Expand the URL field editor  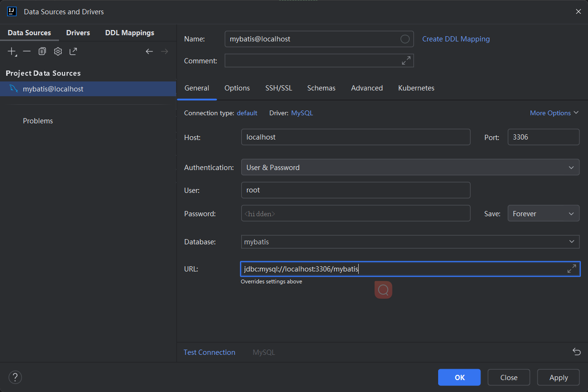[572, 269]
